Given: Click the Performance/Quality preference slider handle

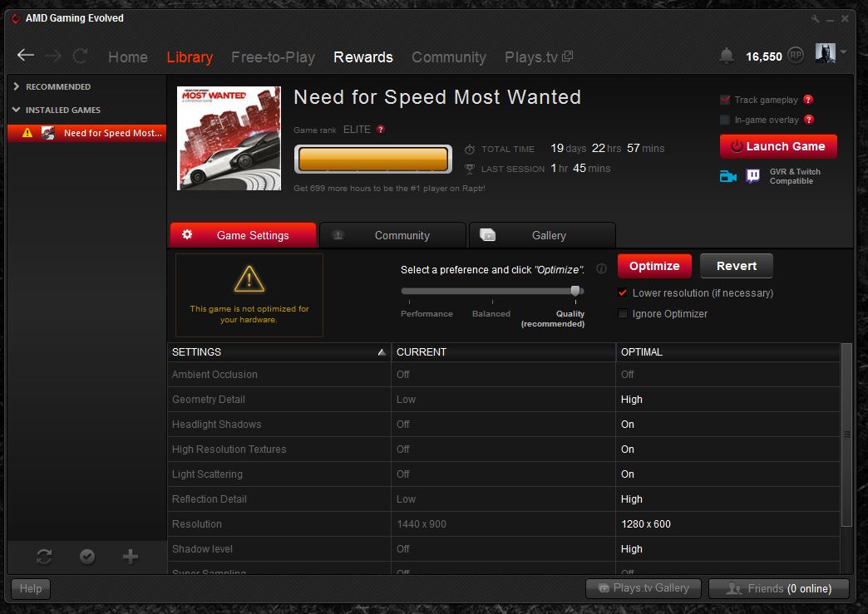Looking at the screenshot, I should coord(575,291).
